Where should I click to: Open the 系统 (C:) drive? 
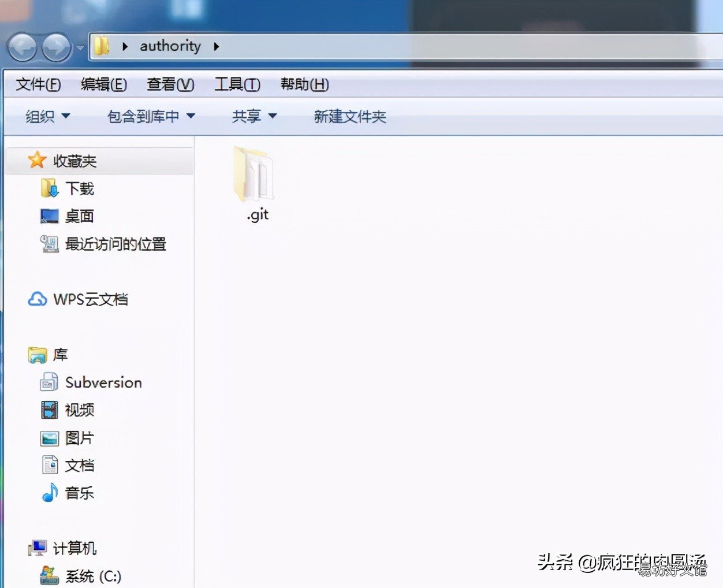coord(94,576)
